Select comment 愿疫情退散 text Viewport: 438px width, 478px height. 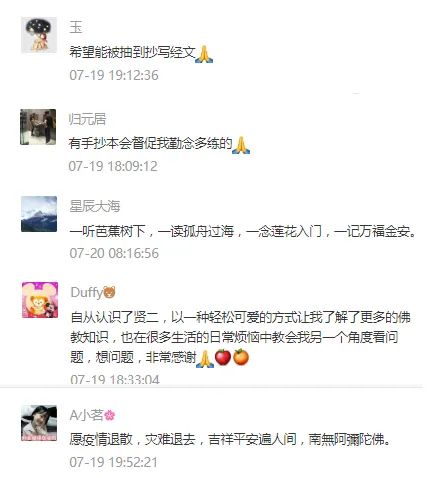(230, 439)
